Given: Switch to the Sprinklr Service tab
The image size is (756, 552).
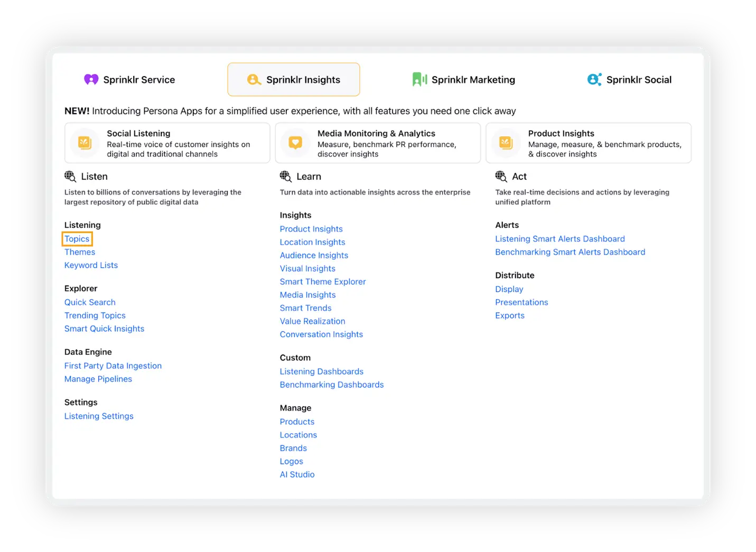Looking at the screenshot, I should tap(129, 79).
